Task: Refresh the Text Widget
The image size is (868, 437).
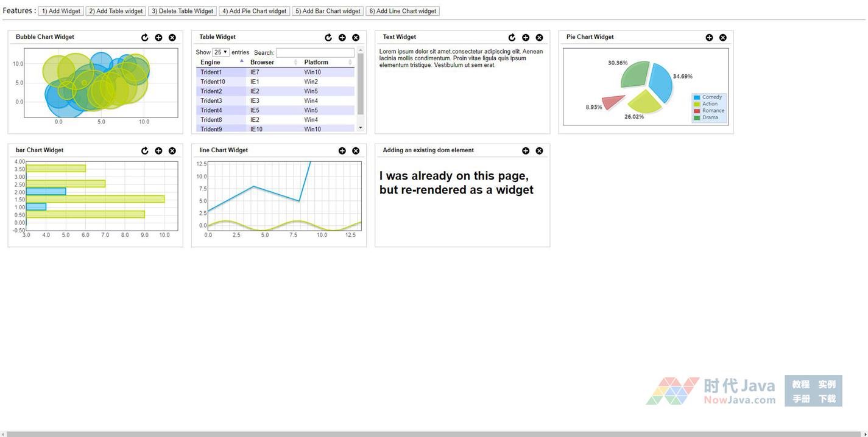Action: 512,38
